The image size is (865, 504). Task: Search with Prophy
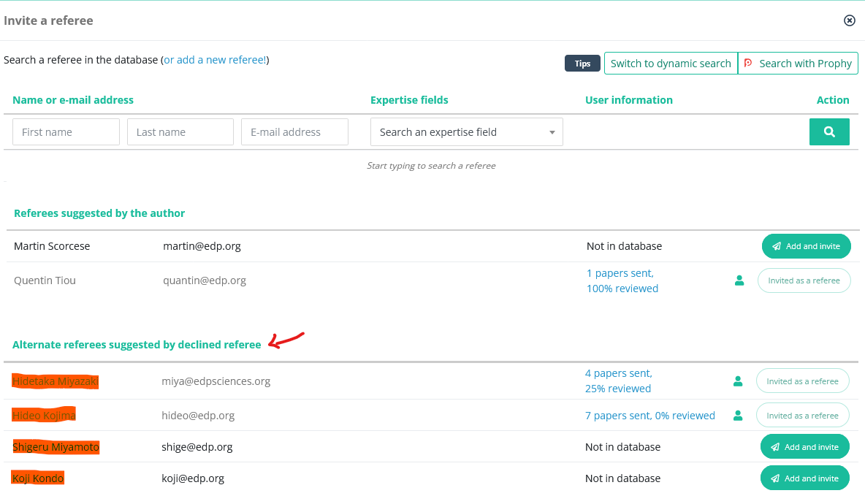(x=798, y=64)
